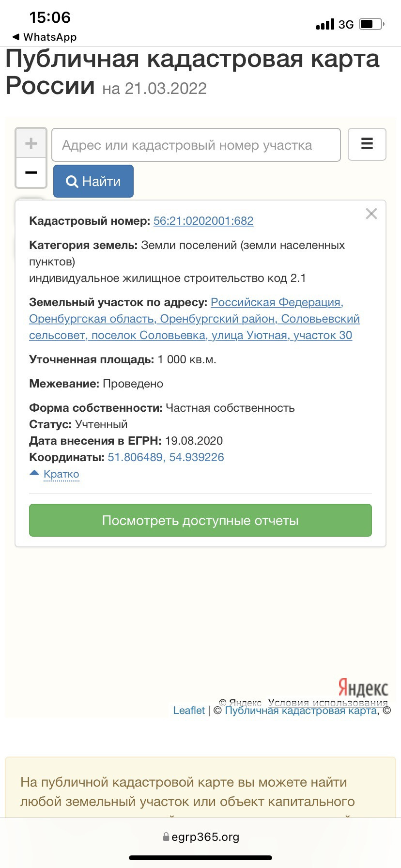Zoom out the map with minus button

pos(31,172)
